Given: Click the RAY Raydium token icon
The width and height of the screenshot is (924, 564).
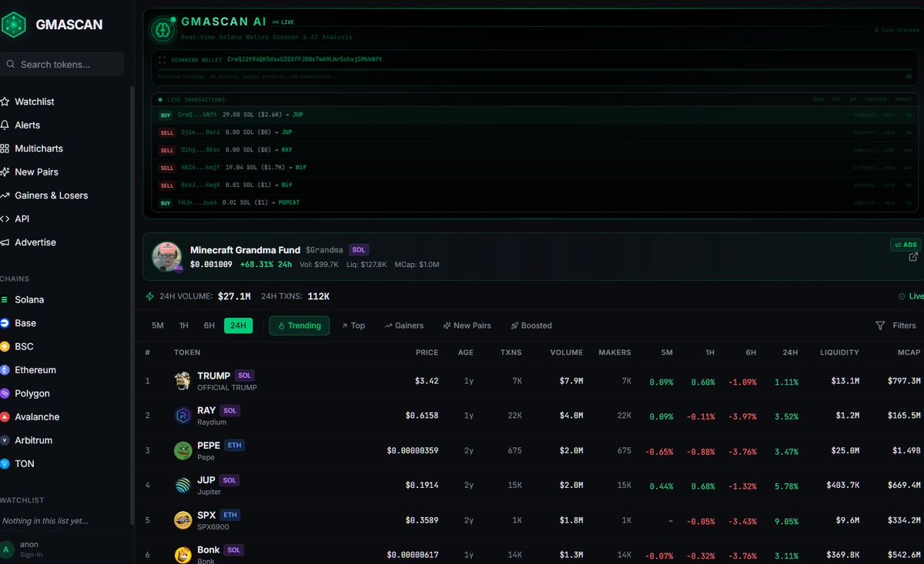Looking at the screenshot, I should click(x=182, y=416).
